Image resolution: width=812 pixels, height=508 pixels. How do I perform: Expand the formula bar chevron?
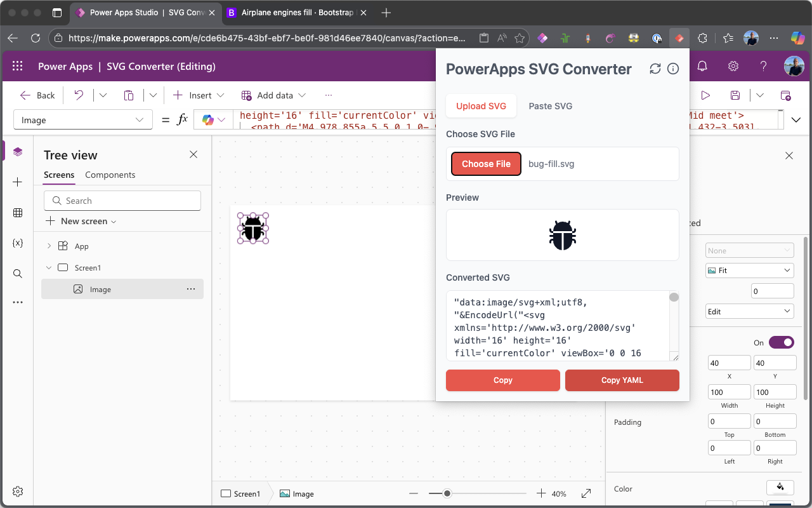tap(797, 120)
